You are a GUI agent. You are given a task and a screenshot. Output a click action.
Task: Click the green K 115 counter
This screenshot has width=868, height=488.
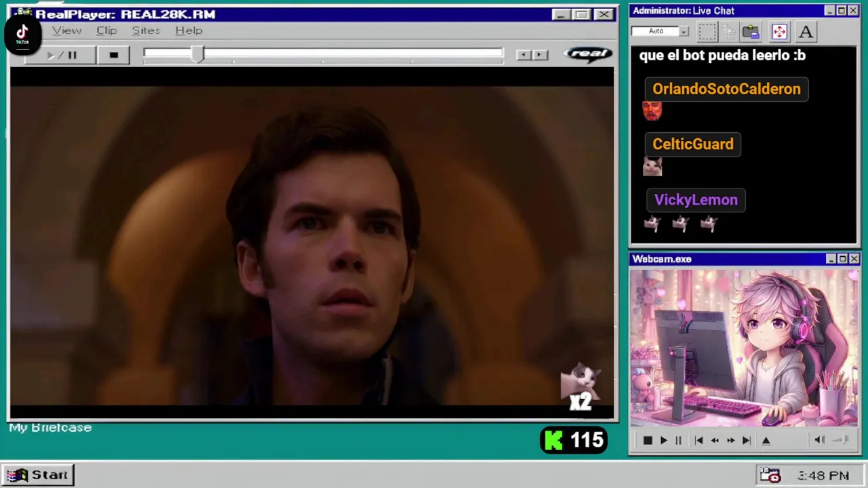pos(574,441)
